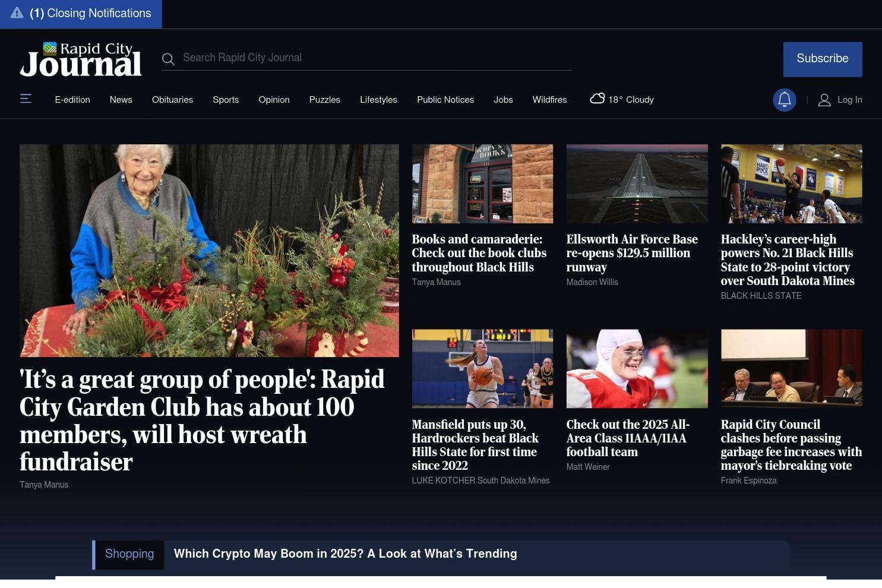Open the Closing Notifications banner
The image size is (882, 588).
tap(81, 14)
